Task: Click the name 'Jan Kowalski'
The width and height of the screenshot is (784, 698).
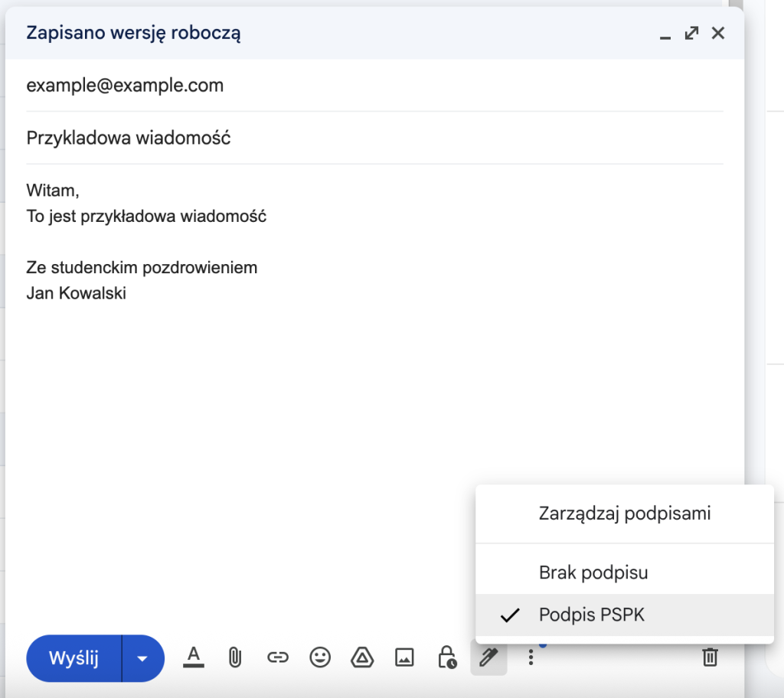Action: coord(76,293)
